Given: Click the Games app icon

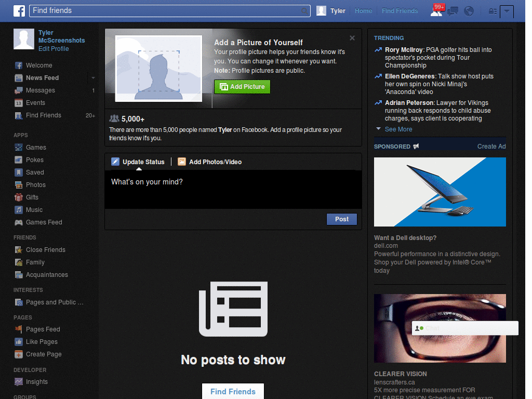Looking at the screenshot, I should 19,148.
